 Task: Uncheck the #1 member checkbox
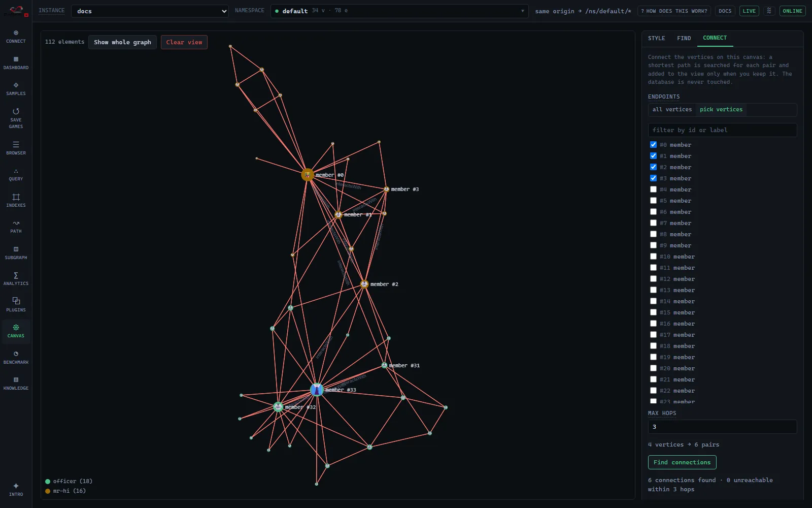click(x=653, y=156)
